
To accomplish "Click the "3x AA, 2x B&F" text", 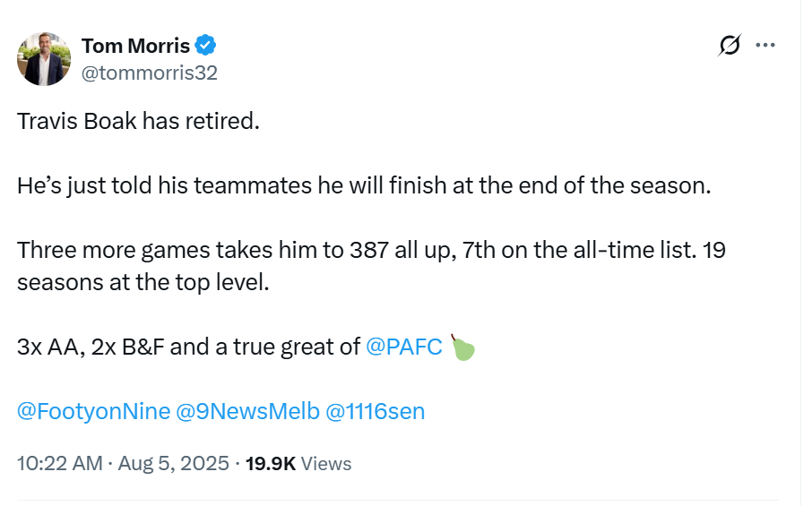I will pos(90,347).
